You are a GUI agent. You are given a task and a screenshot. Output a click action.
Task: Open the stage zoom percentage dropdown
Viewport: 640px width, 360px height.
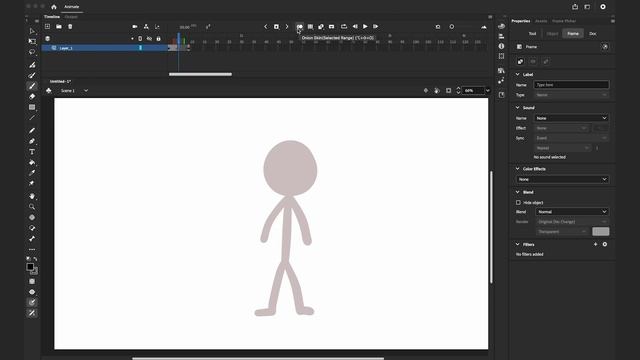click(487, 91)
